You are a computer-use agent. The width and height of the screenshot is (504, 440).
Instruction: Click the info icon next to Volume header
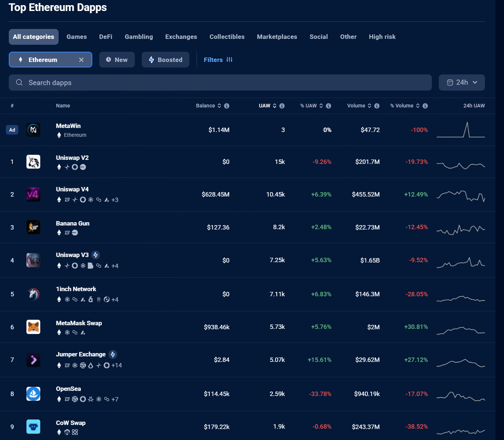click(x=377, y=106)
